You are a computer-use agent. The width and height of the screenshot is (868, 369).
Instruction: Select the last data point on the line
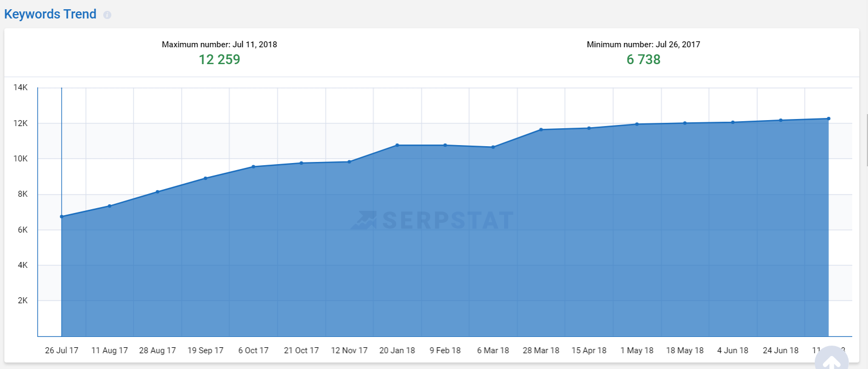(x=828, y=118)
